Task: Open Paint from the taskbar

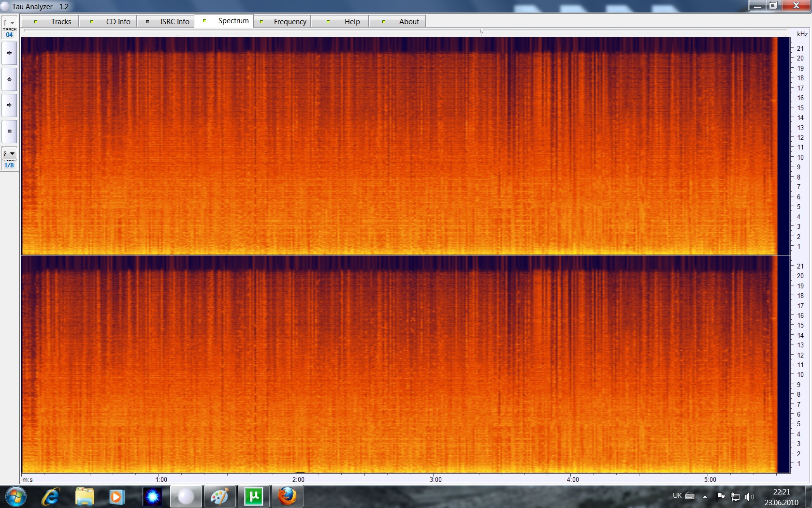Action: [219, 496]
